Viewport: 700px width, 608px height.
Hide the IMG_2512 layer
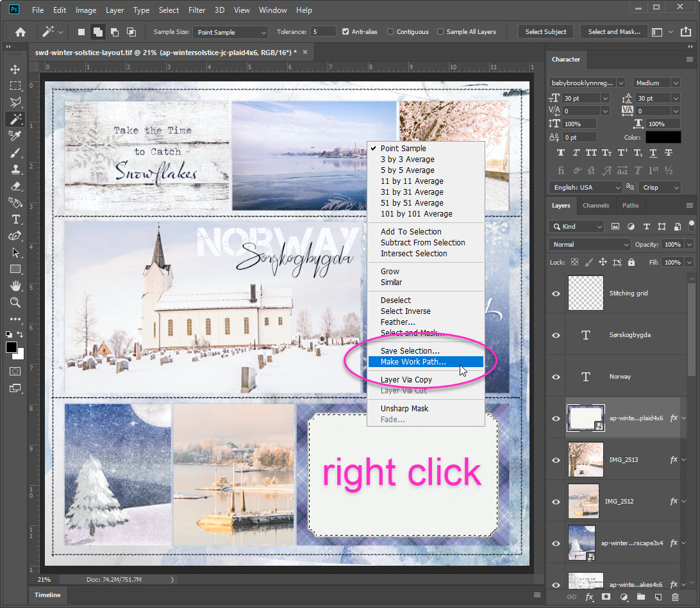pos(556,502)
